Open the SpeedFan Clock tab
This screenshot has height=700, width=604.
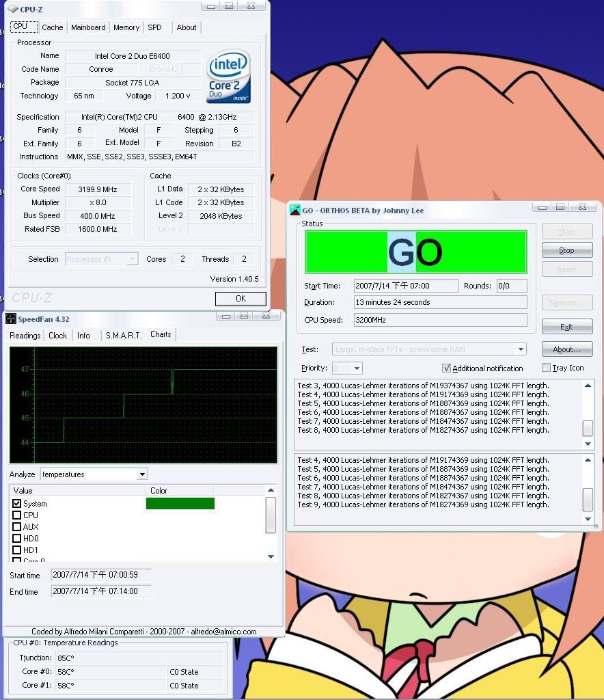[57, 335]
